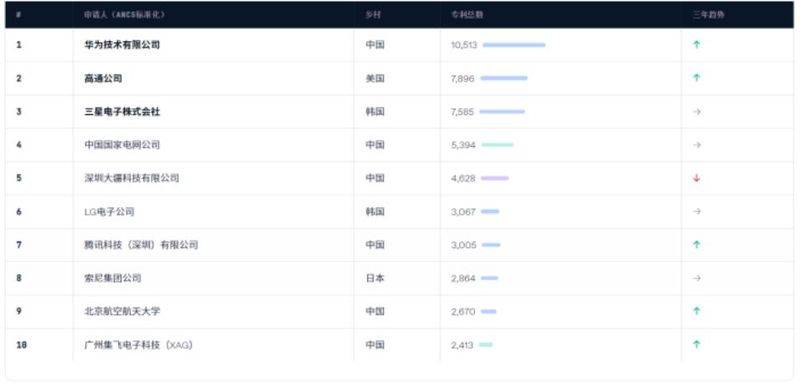Click the patent bar next to 7,896
Screen dimensions: 800x385
pyautogui.click(x=504, y=78)
